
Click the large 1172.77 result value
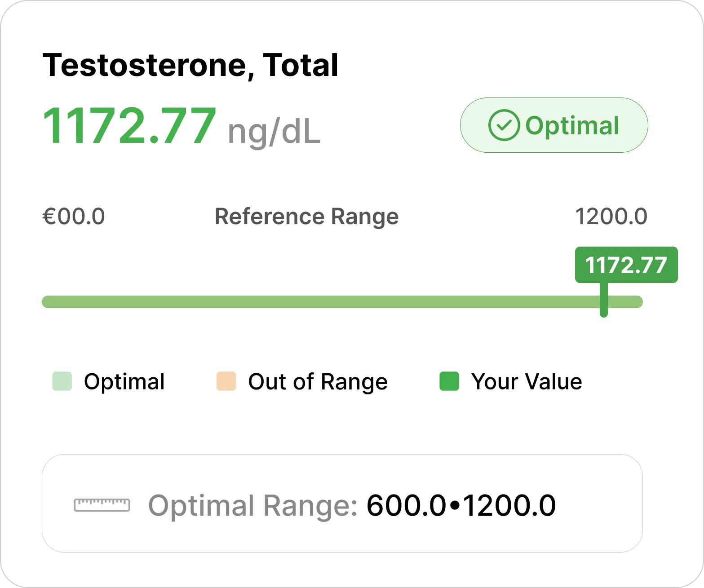point(129,126)
